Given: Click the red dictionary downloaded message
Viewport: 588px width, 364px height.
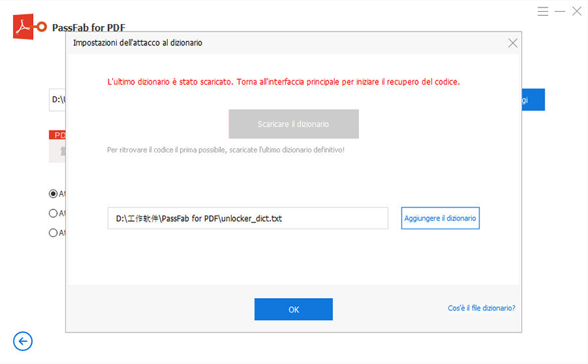Looking at the screenshot, I should coord(283,82).
